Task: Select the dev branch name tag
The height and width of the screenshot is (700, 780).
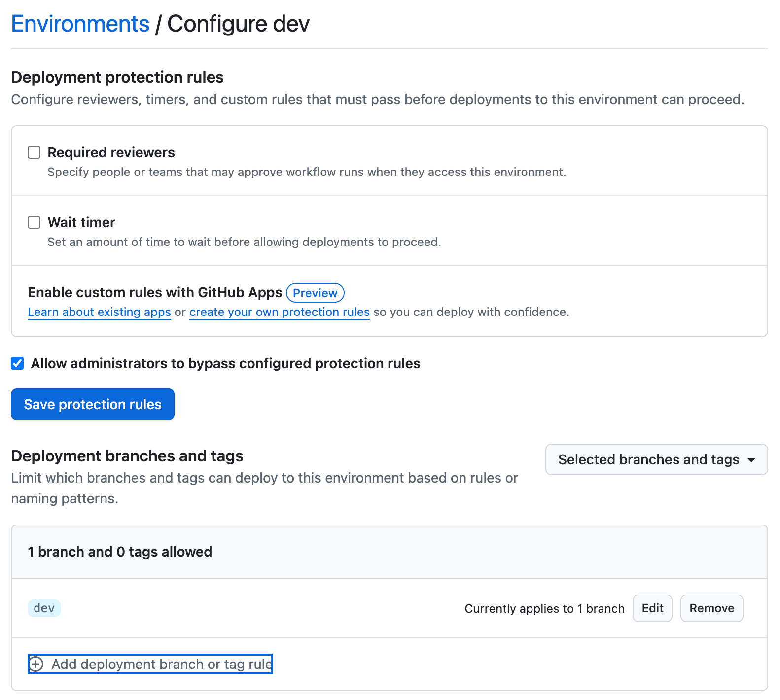Action: [x=44, y=608]
